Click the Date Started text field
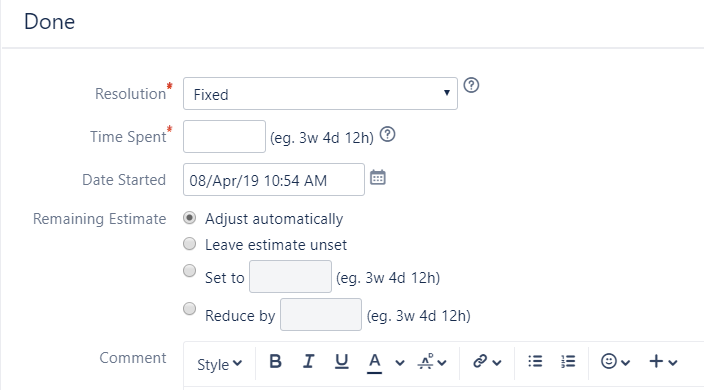 pyautogui.click(x=273, y=180)
